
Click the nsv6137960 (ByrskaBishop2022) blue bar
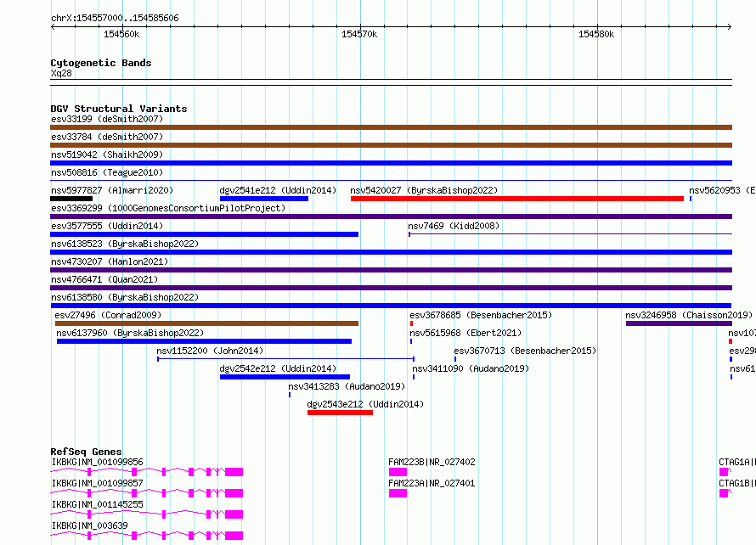point(204,341)
